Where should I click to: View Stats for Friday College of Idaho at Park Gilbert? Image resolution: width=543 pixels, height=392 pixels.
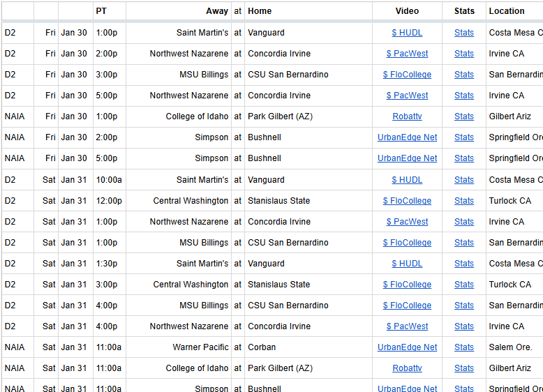pos(464,116)
